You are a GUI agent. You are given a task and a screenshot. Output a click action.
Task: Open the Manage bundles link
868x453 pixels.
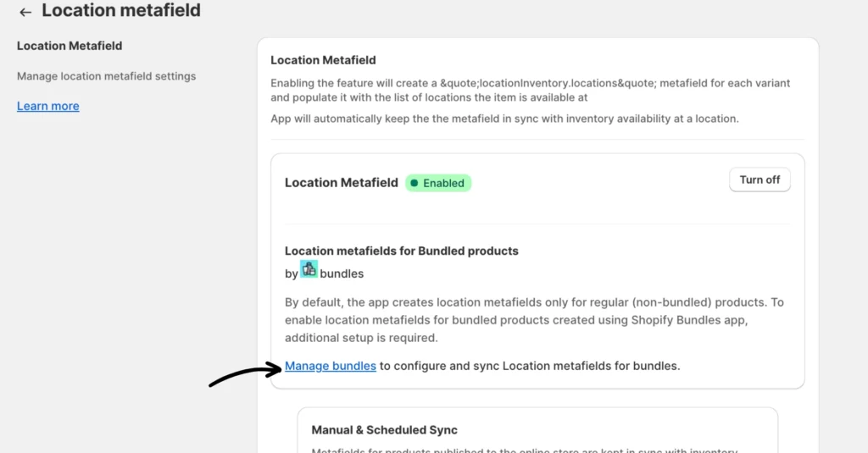pyautogui.click(x=331, y=367)
